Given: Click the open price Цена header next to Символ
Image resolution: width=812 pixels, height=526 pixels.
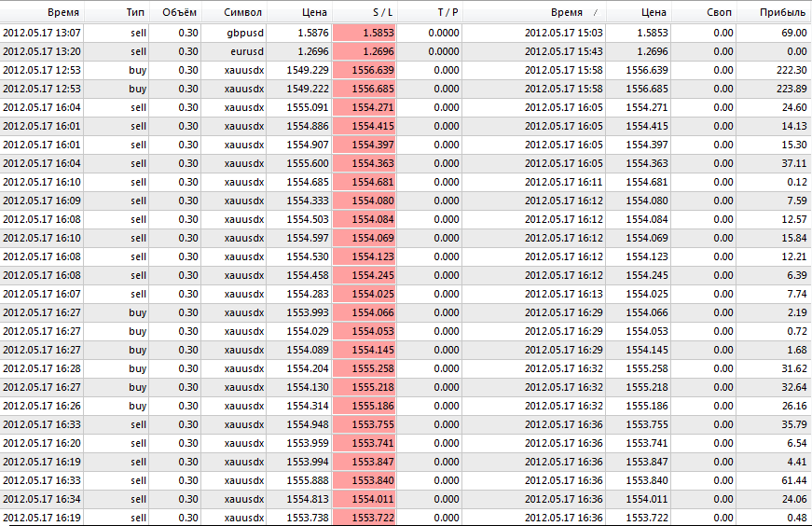Looking at the screenshot, I should [x=314, y=12].
